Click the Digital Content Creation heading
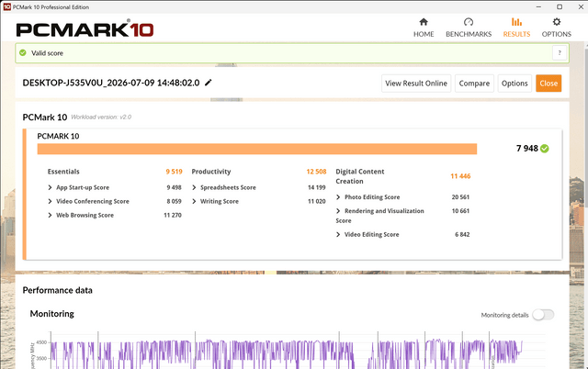 coord(360,176)
